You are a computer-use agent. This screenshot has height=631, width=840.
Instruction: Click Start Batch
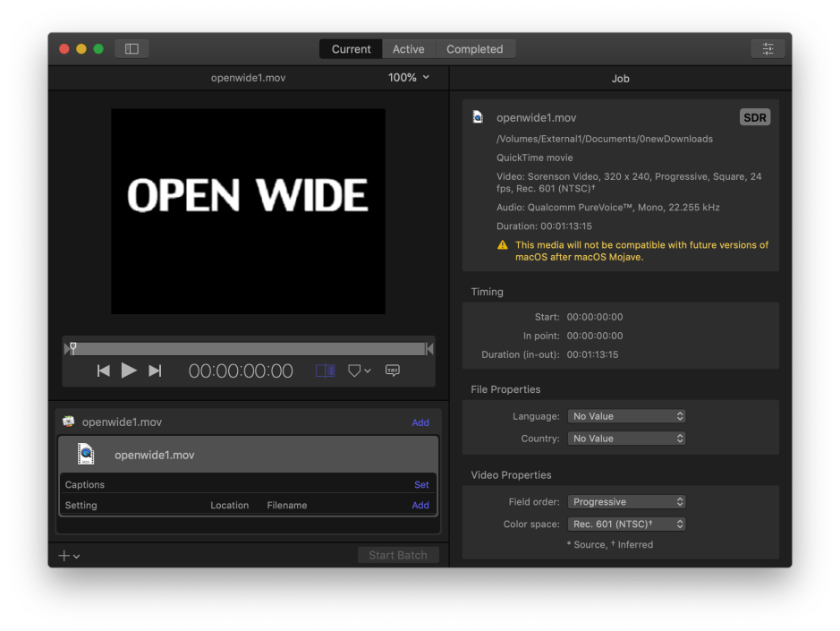pyautogui.click(x=397, y=555)
